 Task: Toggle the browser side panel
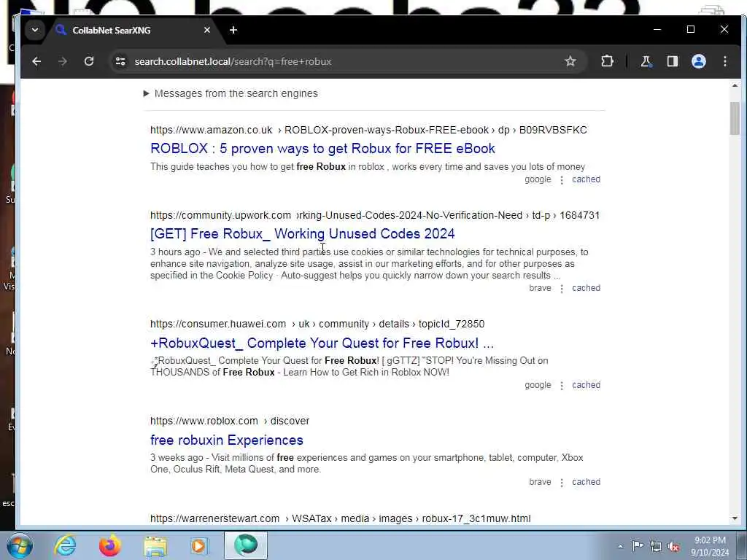672,61
